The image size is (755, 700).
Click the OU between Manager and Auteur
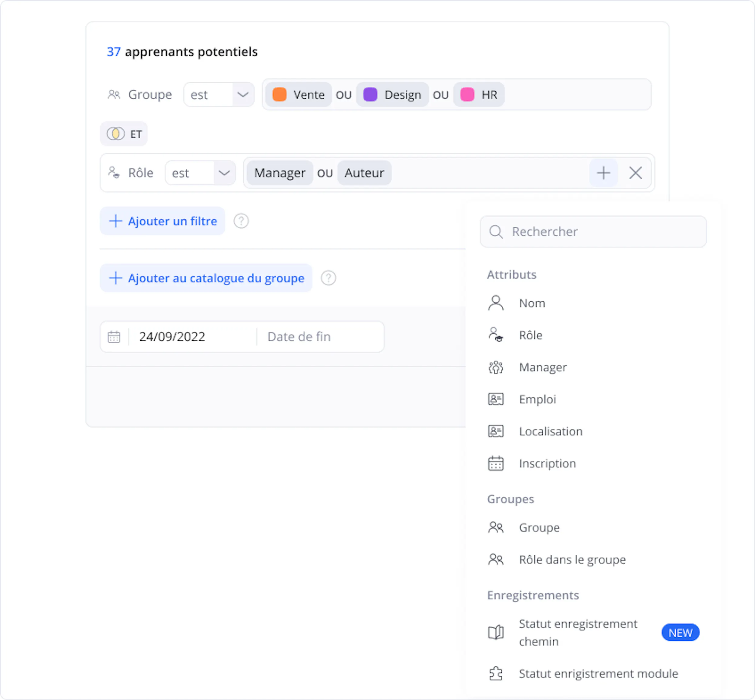325,174
